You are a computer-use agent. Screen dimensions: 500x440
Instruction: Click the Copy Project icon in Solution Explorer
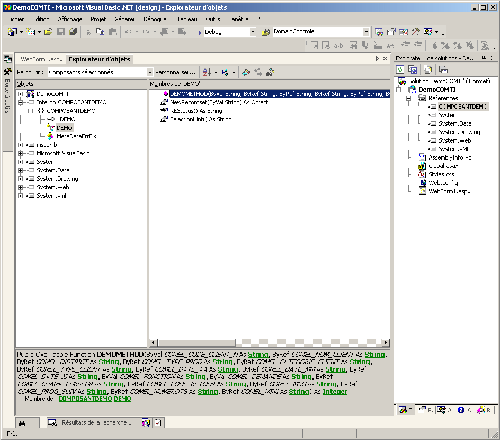413,69
